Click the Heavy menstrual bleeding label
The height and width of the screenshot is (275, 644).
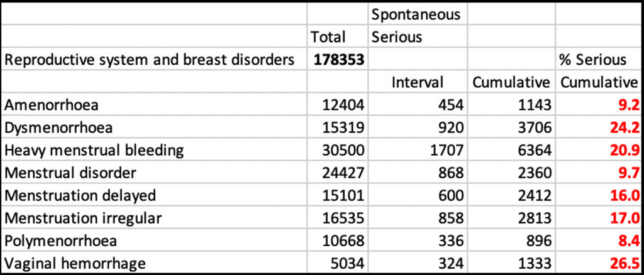pos(94,150)
